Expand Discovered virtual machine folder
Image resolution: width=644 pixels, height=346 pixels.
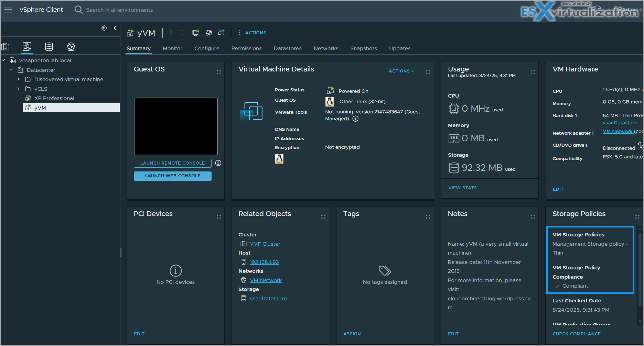coord(19,79)
